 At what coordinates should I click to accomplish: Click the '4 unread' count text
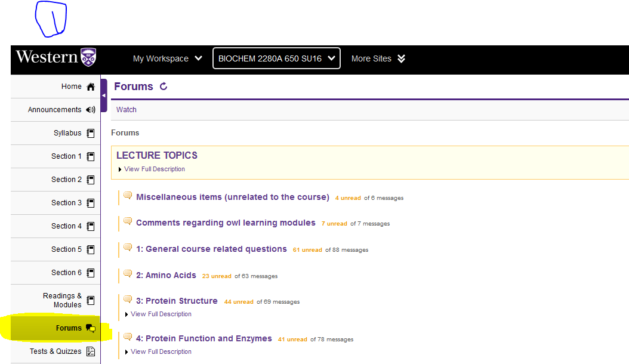348,198
